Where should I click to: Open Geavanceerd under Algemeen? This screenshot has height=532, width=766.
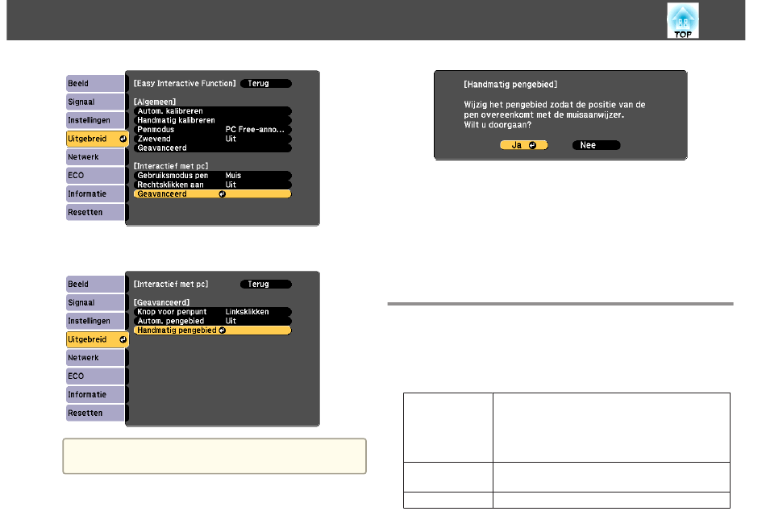213,148
